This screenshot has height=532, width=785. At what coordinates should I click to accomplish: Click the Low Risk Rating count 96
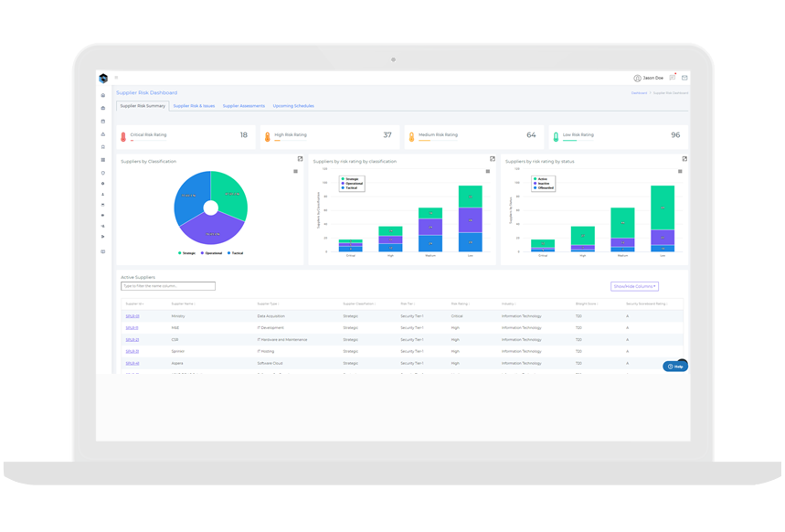[x=675, y=134]
